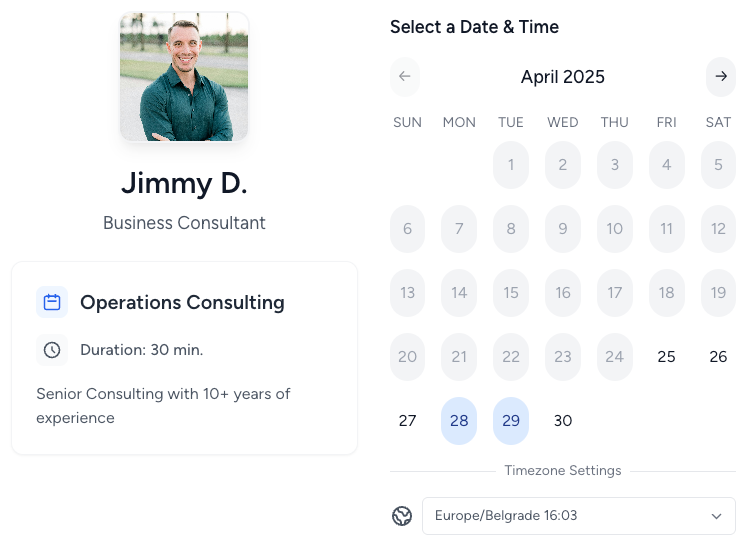Select Sunday April 27
This screenshot has height=546, width=755.
pyautogui.click(x=407, y=421)
